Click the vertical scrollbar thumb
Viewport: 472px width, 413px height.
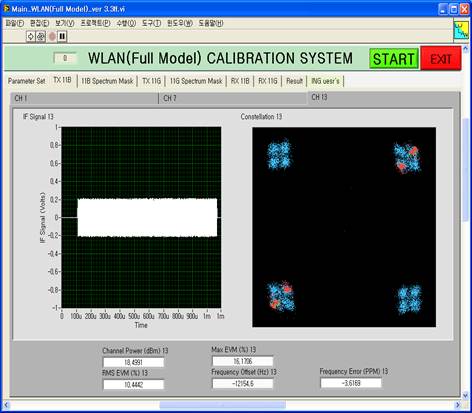click(x=465, y=170)
